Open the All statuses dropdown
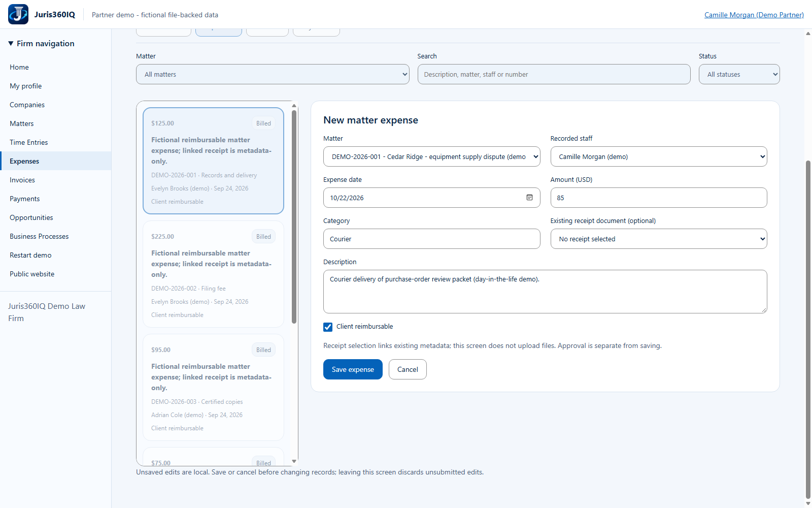This screenshot has height=508, width=812. pos(739,74)
